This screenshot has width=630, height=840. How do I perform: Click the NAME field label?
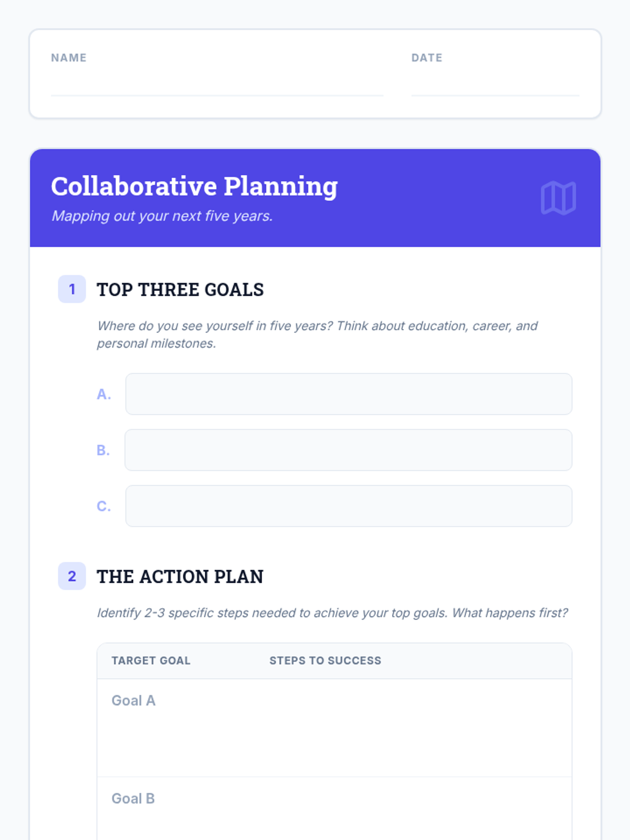(69, 58)
